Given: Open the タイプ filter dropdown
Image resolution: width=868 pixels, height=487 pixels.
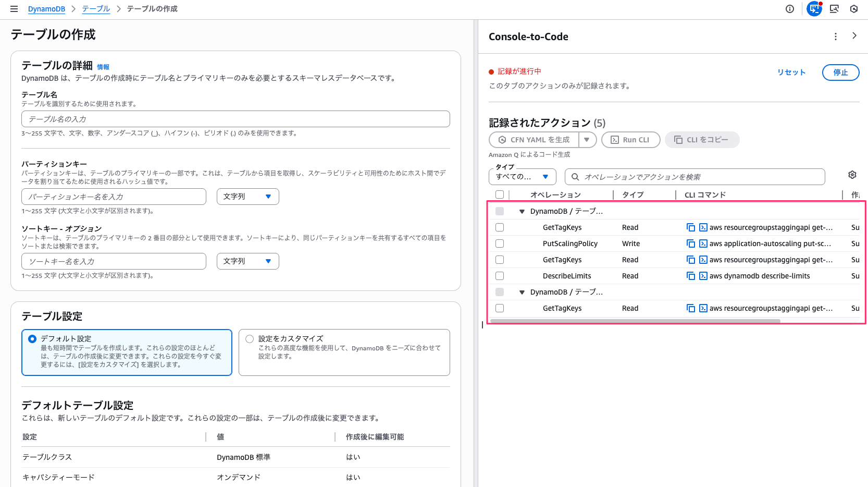Looking at the screenshot, I should coord(523,177).
